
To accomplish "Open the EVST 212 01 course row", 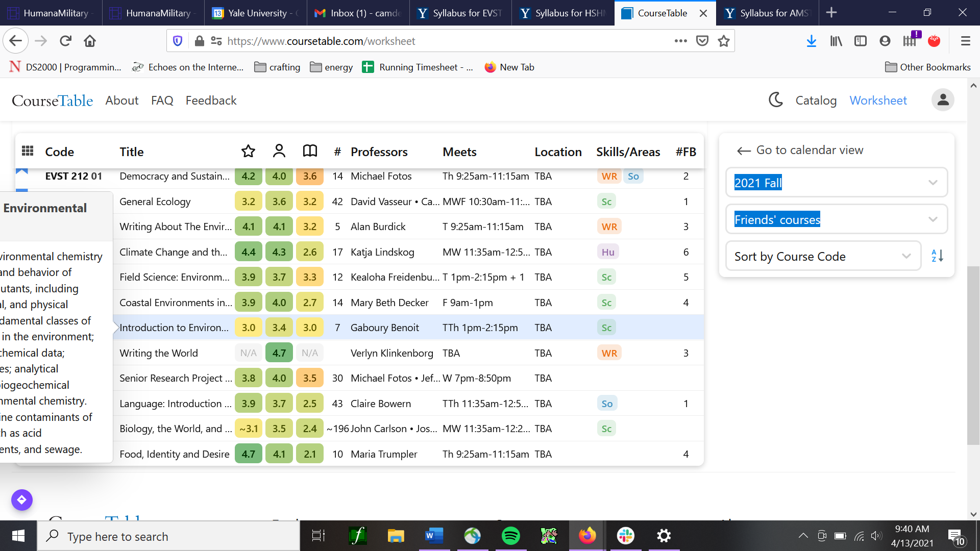I will [x=359, y=176].
